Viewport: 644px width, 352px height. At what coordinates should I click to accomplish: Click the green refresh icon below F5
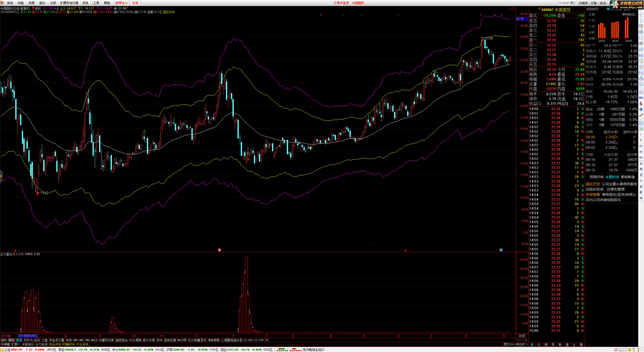[x=641, y=129]
